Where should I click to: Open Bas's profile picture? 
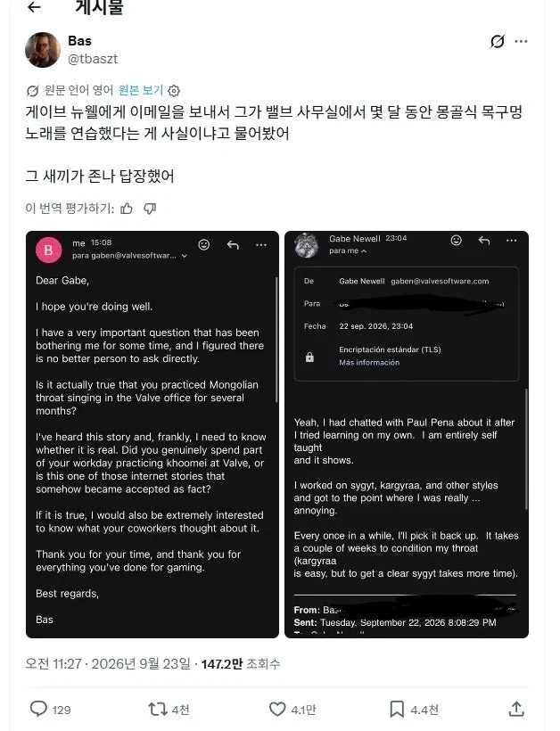click(43, 49)
